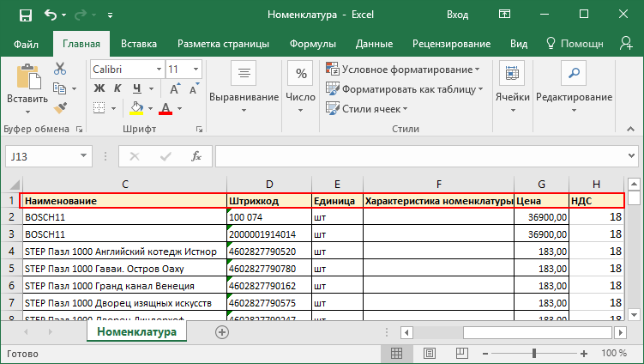The image size is (644, 364).
Task: Open fill color palette arrow
Action: click(x=150, y=108)
